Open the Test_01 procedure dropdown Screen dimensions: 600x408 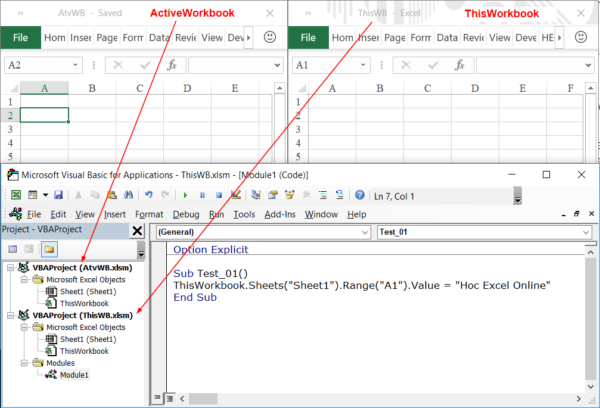pyautogui.click(x=484, y=232)
